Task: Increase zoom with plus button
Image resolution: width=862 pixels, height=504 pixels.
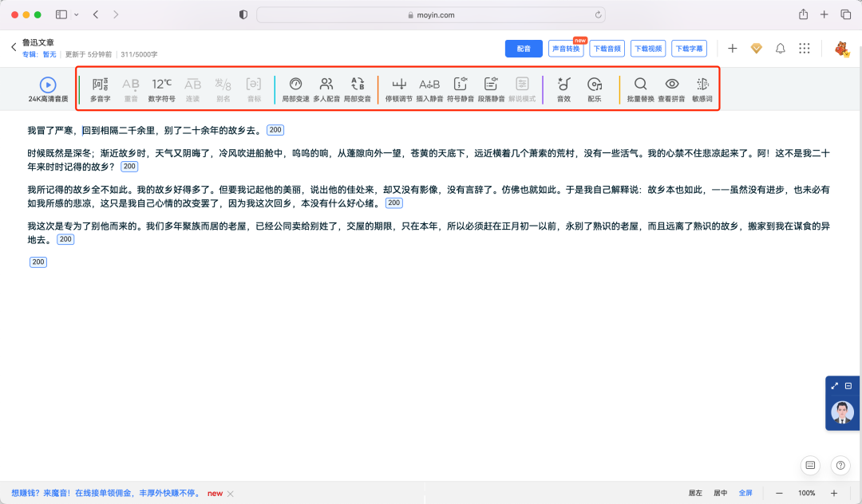Action: pos(834,493)
